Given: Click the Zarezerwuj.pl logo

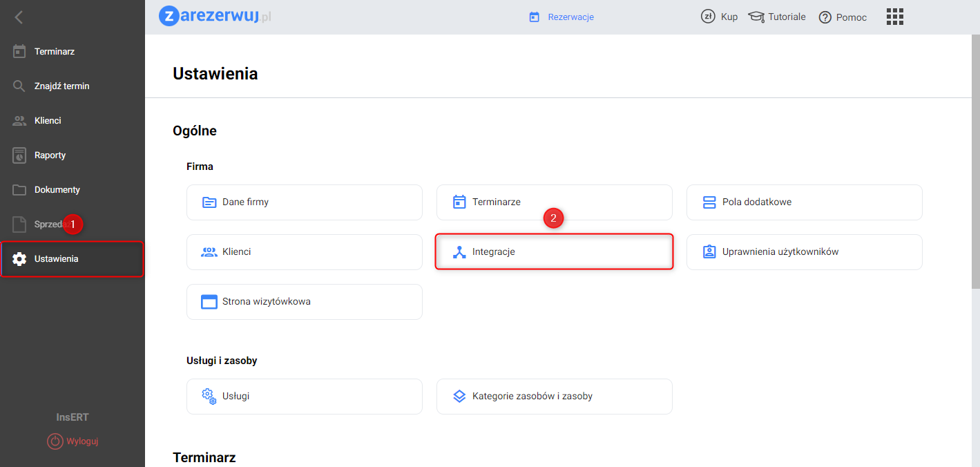Looking at the screenshot, I should (215, 17).
